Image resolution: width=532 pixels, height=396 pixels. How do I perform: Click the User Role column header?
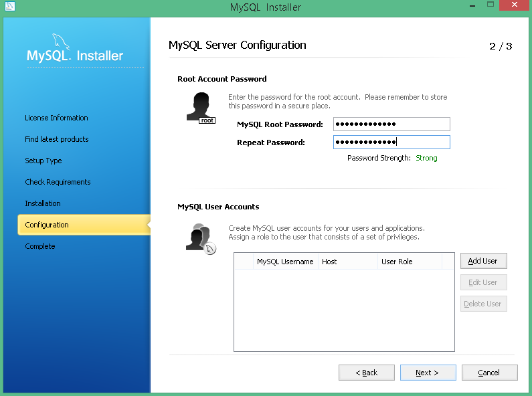pyautogui.click(x=410, y=262)
